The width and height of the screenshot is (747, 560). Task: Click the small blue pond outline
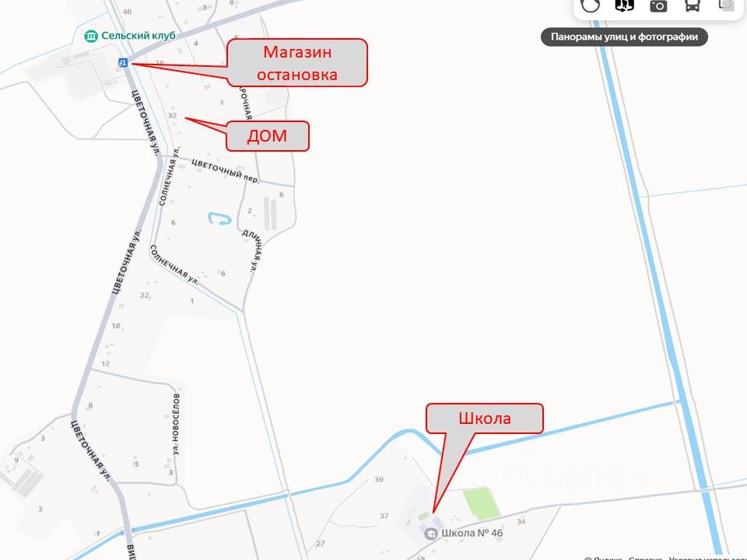tap(219, 219)
